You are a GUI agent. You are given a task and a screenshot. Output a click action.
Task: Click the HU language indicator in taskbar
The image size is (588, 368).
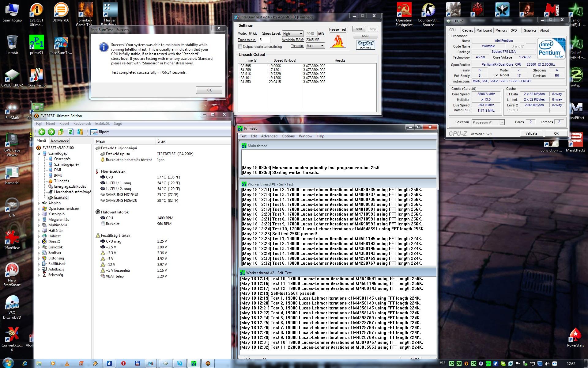click(x=442, y=363)
